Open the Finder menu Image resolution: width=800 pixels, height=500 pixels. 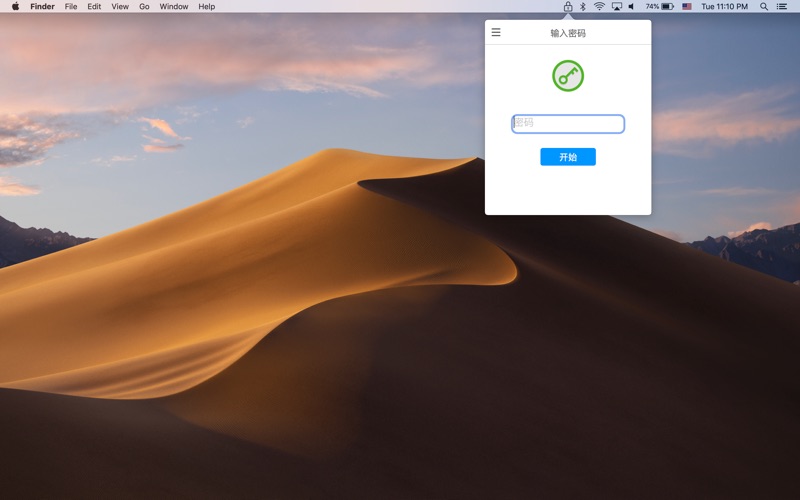click(x=42, y=7)
